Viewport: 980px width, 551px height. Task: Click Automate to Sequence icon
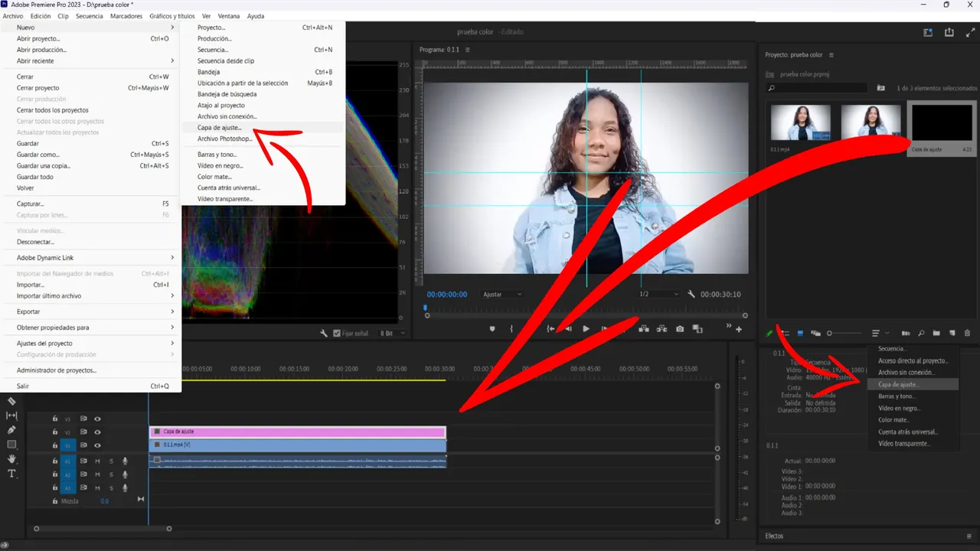tap(906, 334)
